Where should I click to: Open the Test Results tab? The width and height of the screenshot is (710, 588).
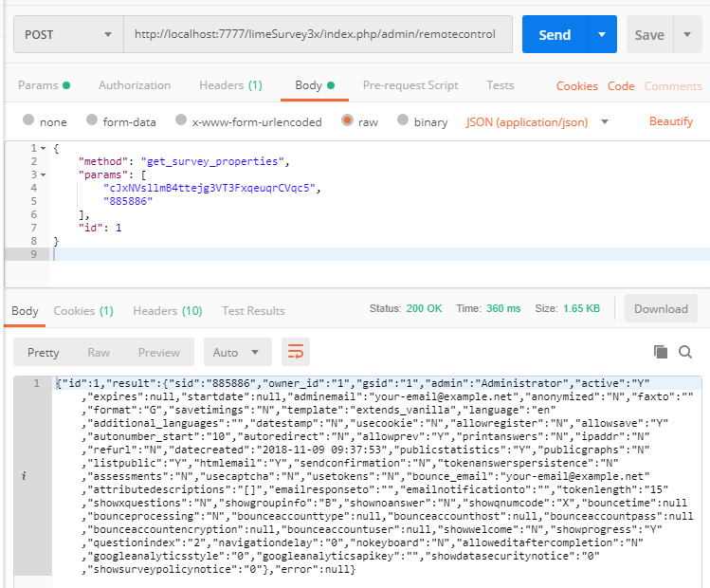coord(253,311)
